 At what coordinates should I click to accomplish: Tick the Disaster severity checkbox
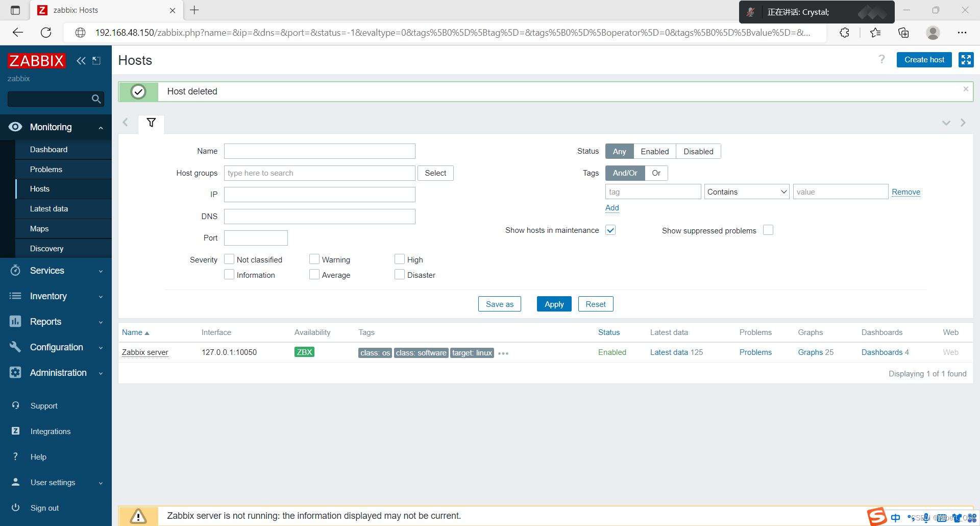tap(400, 274)
